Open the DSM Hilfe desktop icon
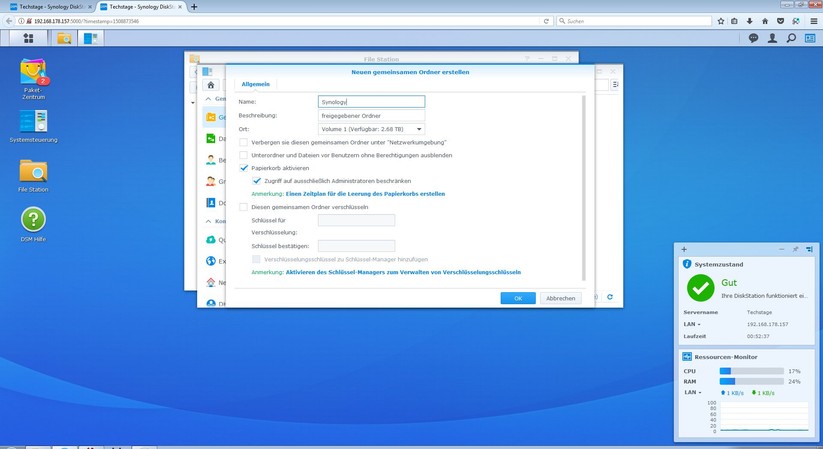Screen dimensions: 823x449 click(33, 220)
